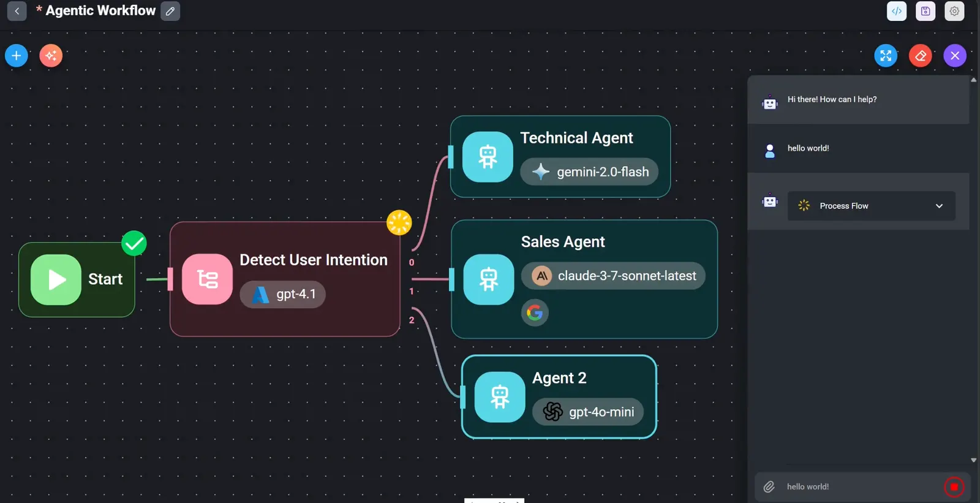Click the gpt-4o-mini model badge

coord(588,412)
